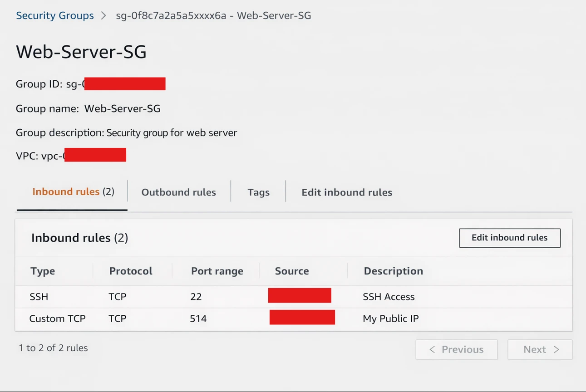Image resolution: width=586 pixels, height=392 pixels.
Task: Click the Web-Server-SG page heading
Action: click(x=81, y=52)
